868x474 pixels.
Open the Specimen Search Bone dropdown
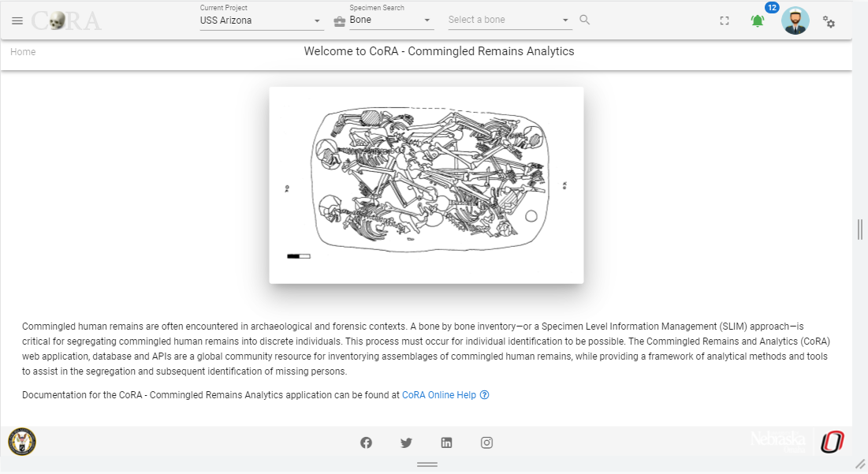(391, 20)
